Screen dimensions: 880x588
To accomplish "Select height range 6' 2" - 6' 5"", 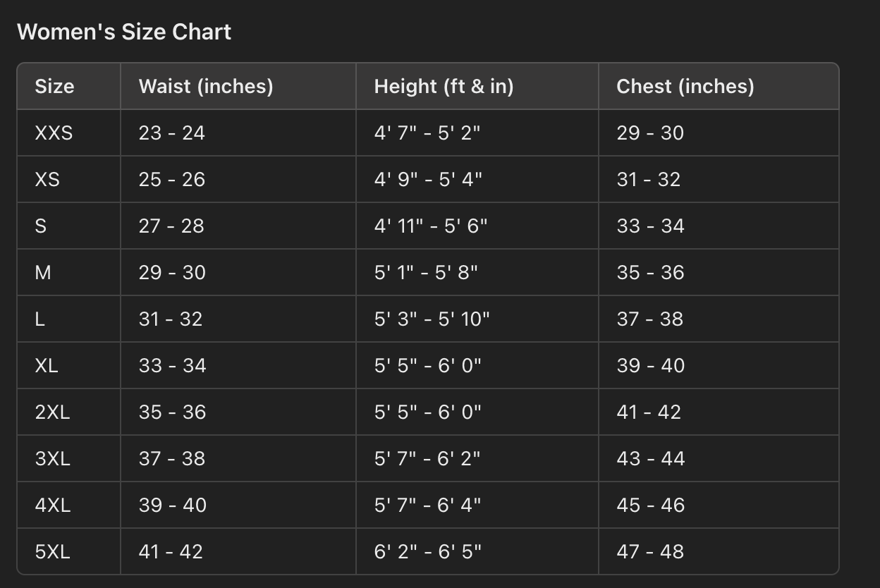I will pos(427,552).
